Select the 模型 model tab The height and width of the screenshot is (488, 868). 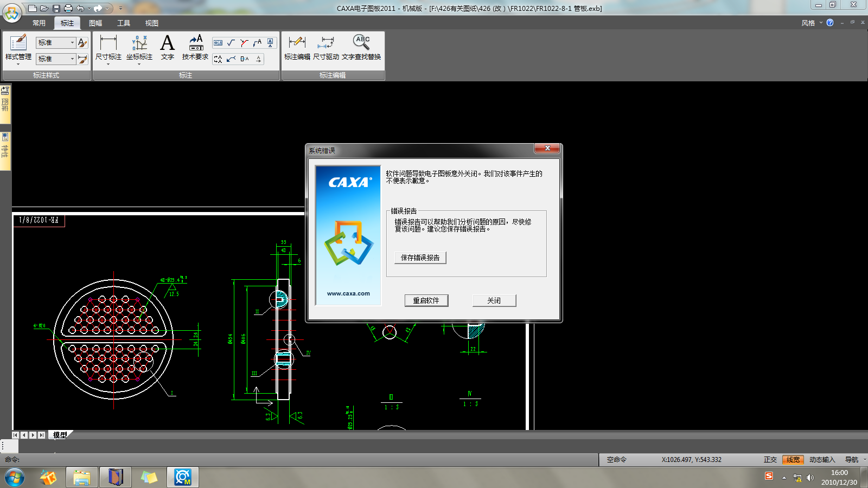pos(60,435)
